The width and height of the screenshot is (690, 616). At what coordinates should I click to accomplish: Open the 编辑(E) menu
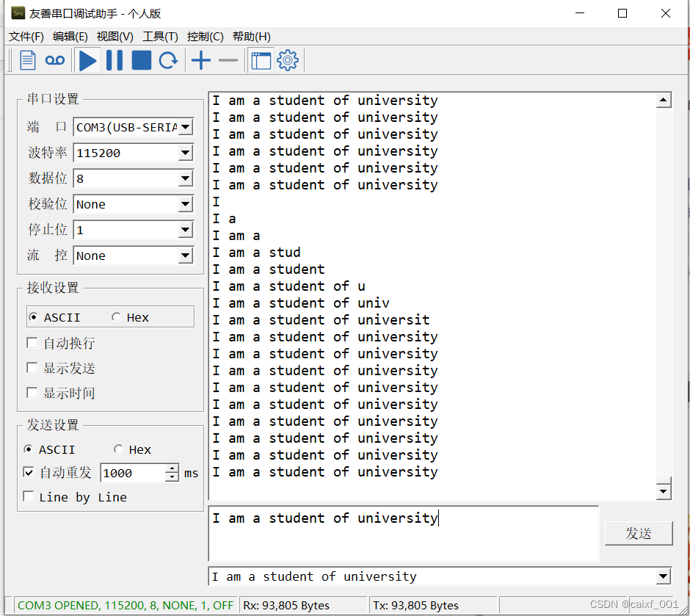point(70,37)
